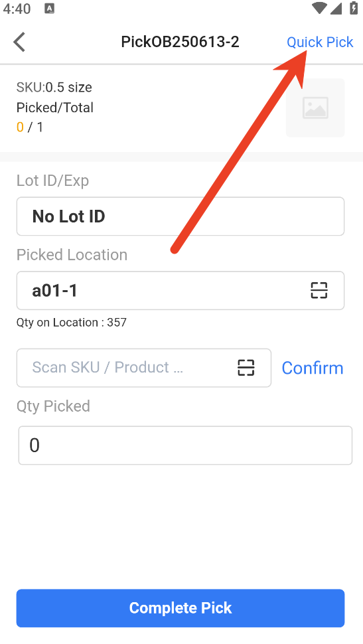Tap the Complete Pick button
363x644 pixels.
(181, 608)
